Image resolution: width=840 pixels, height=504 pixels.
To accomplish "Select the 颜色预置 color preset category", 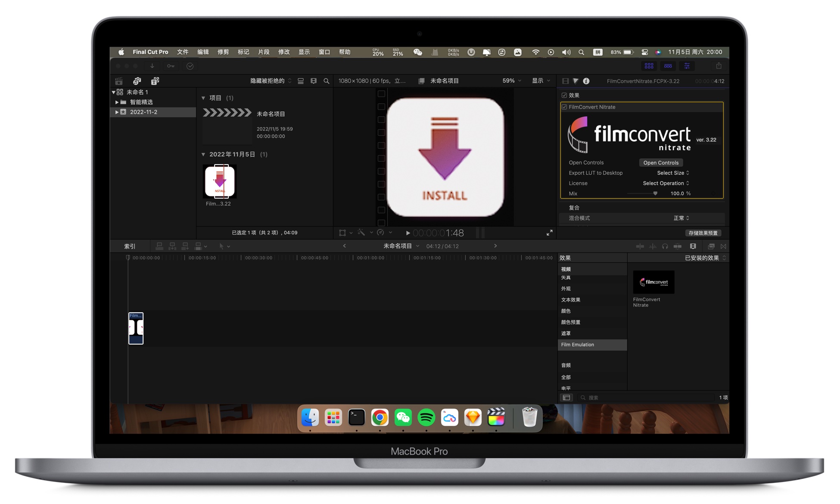I will tap(571, 322).
